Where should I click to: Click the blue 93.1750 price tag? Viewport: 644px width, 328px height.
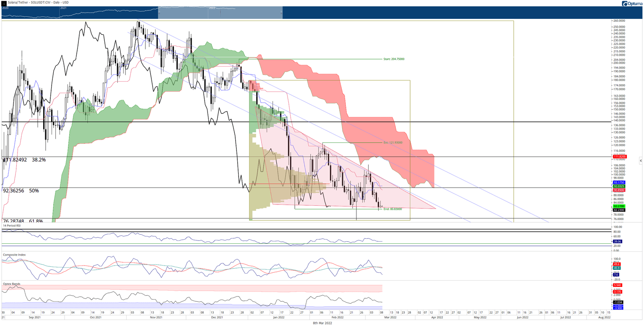click(x=619, y=183)
